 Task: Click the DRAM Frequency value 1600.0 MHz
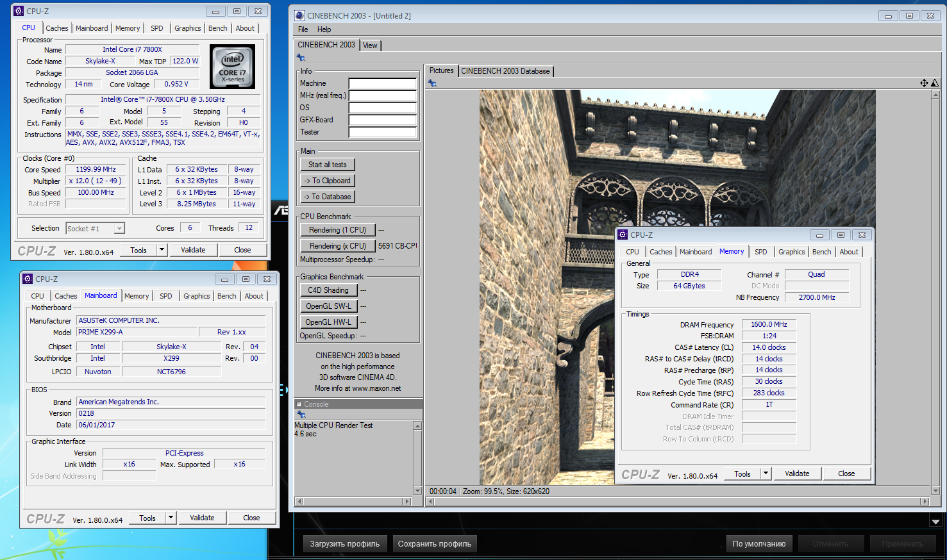point(769,325)
